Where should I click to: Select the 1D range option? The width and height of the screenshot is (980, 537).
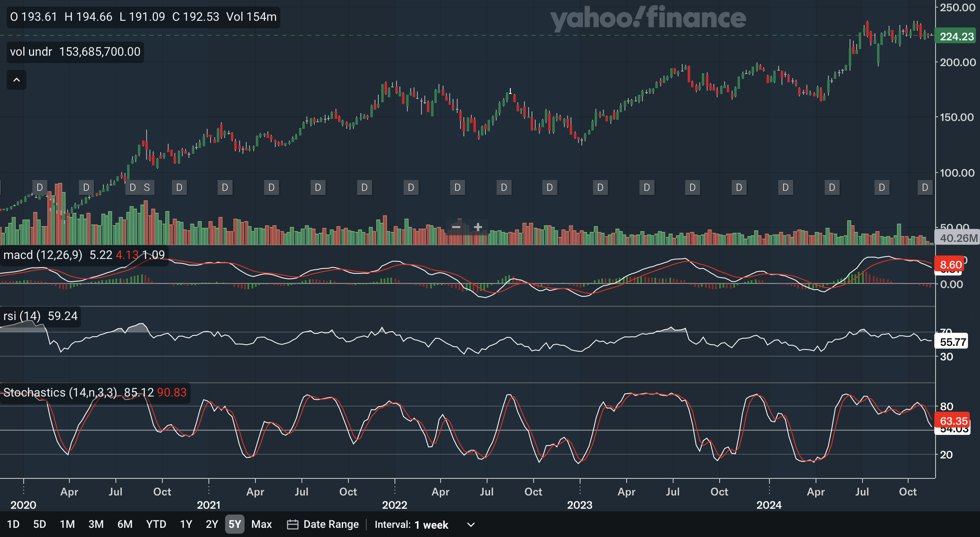[x=13, y=525]
